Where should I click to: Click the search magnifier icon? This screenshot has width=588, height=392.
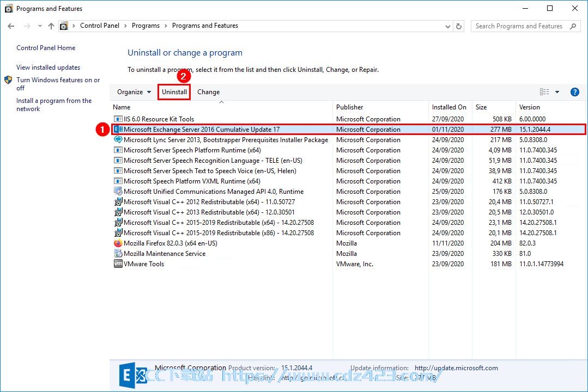(573, 26)
